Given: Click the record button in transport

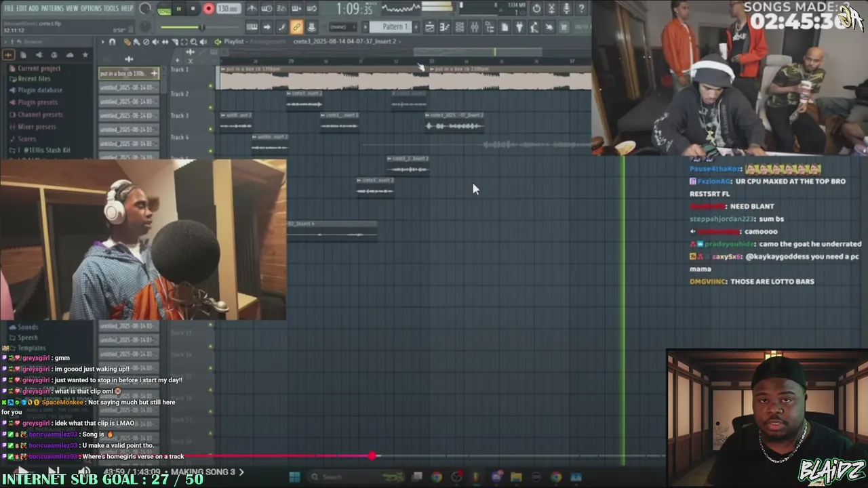Looking at the screenshot, I should point(209,9).
